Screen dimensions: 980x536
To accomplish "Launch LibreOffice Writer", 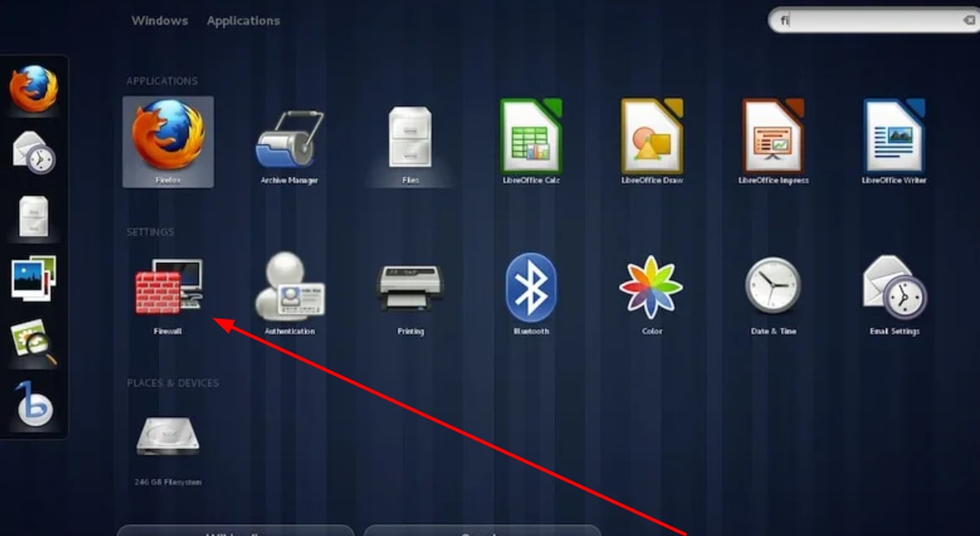I will 894,142.
